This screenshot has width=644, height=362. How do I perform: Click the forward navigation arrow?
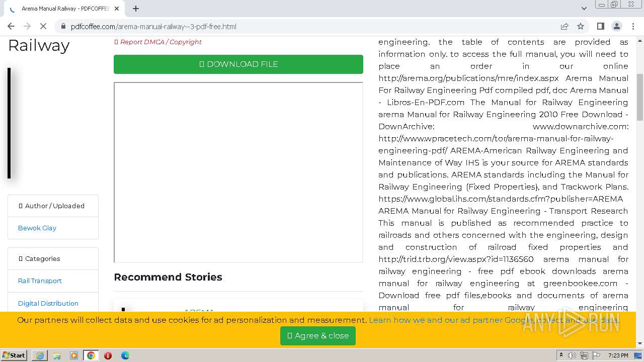coord(27,26)
